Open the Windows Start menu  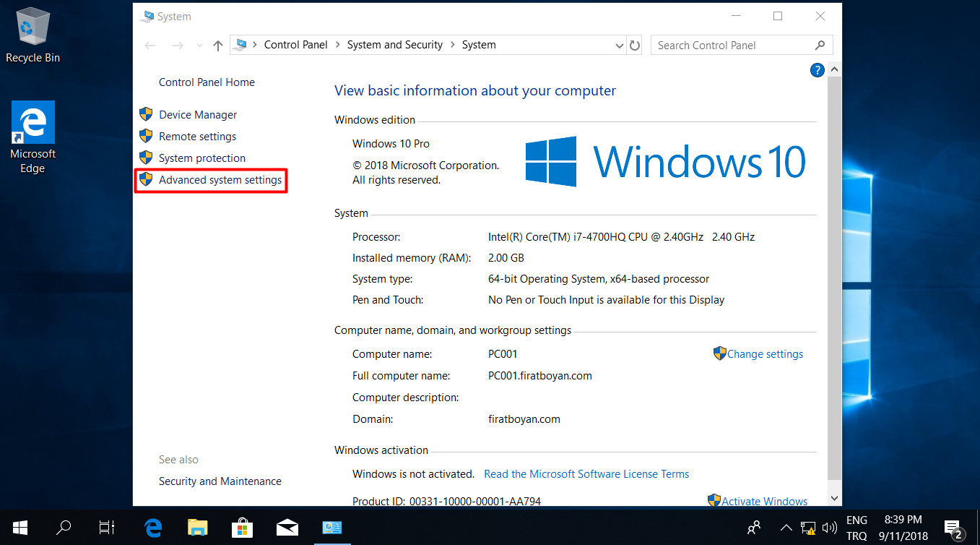click(x=20, y=528)
